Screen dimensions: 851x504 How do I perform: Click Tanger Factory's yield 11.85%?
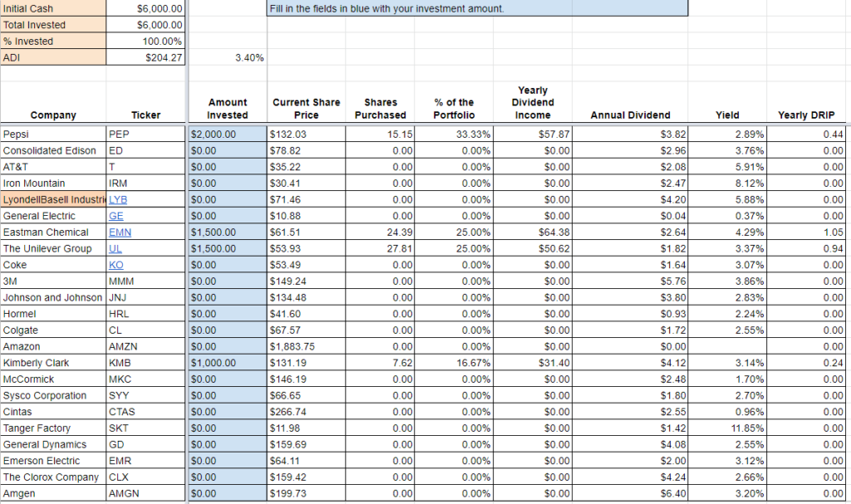pyautogui.click(x=727, y=428)
